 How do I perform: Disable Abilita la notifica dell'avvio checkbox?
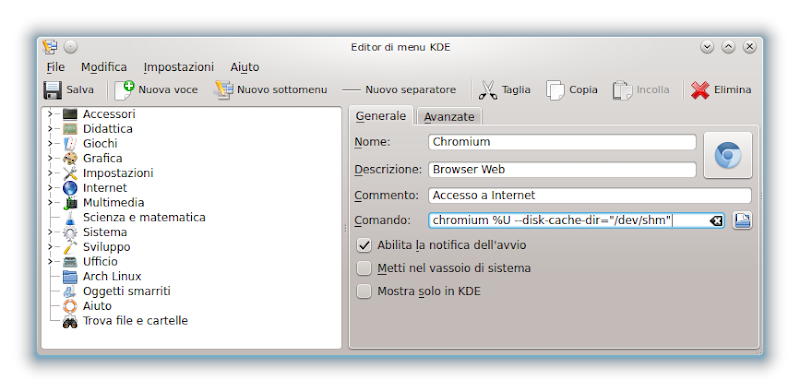pyautogui.click(x=364, y=246)
